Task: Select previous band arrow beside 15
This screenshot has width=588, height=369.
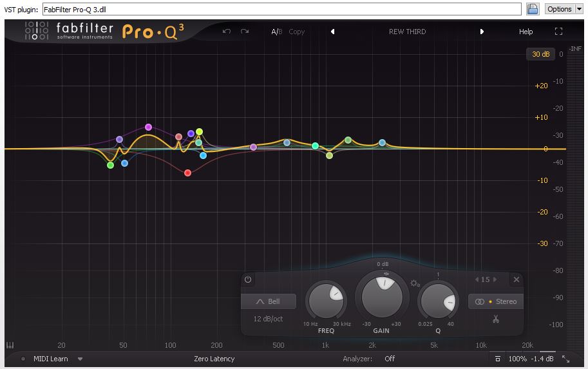Action: (x=477, y=279)
